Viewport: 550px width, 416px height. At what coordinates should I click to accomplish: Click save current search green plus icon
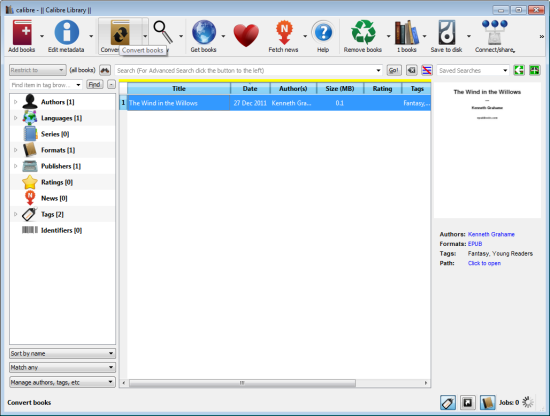pos(535,70)
